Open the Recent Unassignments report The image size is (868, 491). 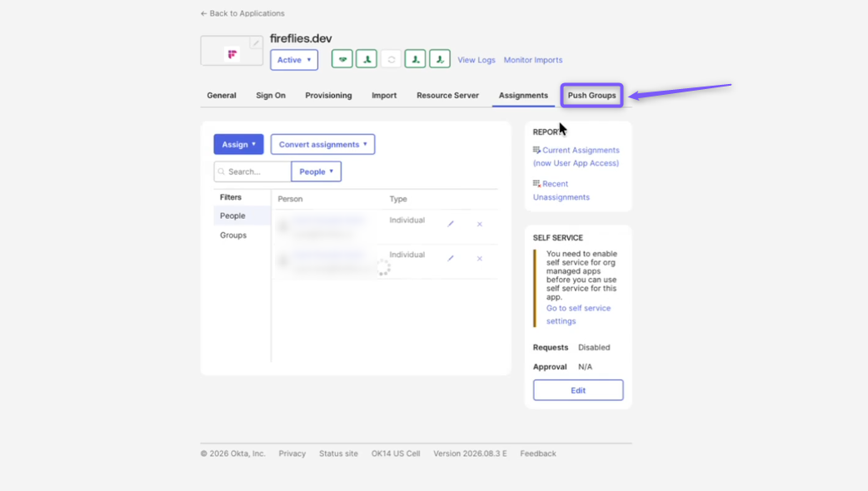click(x=561, y=191)
